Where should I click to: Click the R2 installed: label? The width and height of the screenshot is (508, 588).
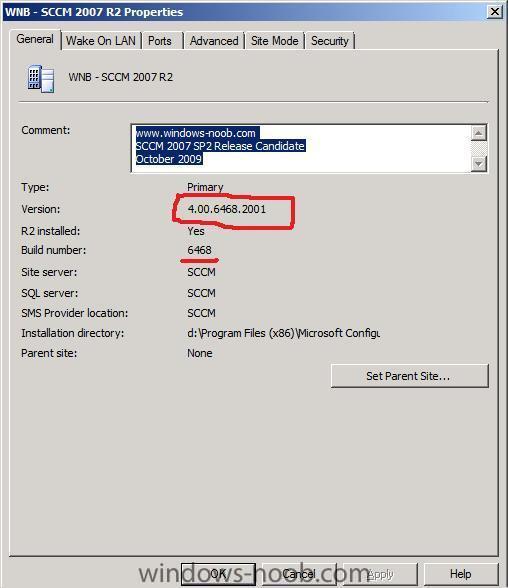pyautogui.click(x=51, y=231)
